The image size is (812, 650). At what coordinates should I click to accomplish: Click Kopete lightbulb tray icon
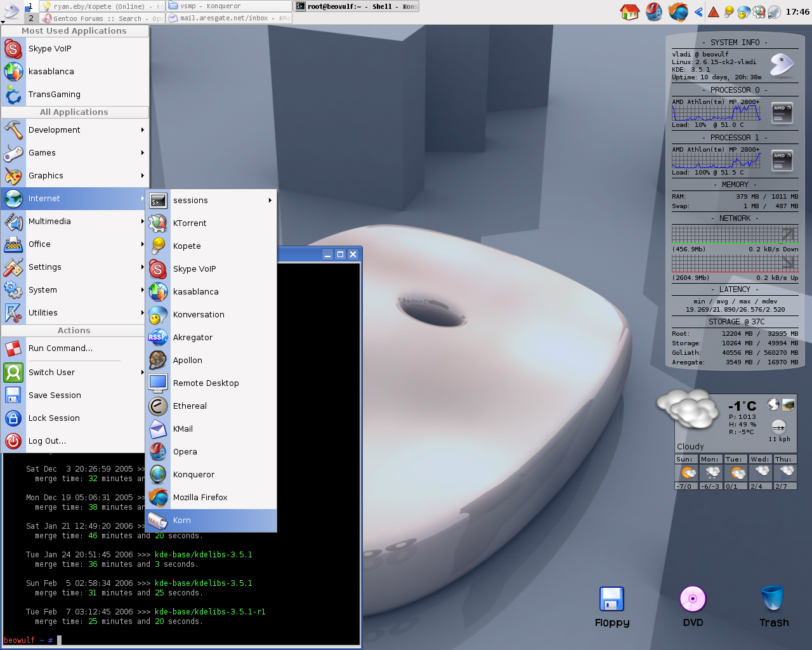(729, 11)
